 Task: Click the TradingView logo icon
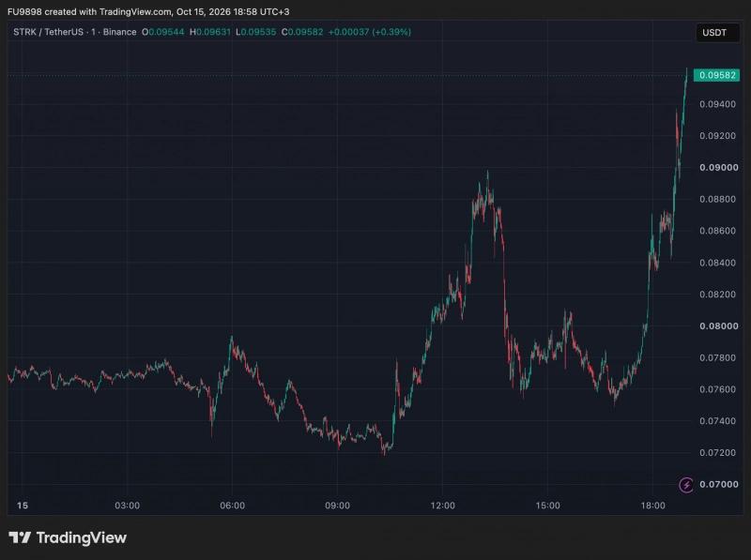pos(20,537)
